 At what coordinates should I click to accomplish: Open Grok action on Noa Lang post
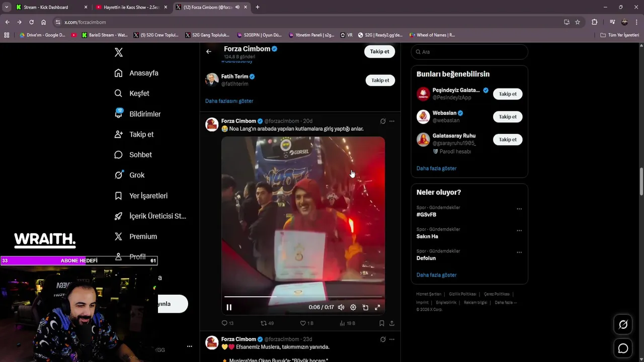coord(383,121)
